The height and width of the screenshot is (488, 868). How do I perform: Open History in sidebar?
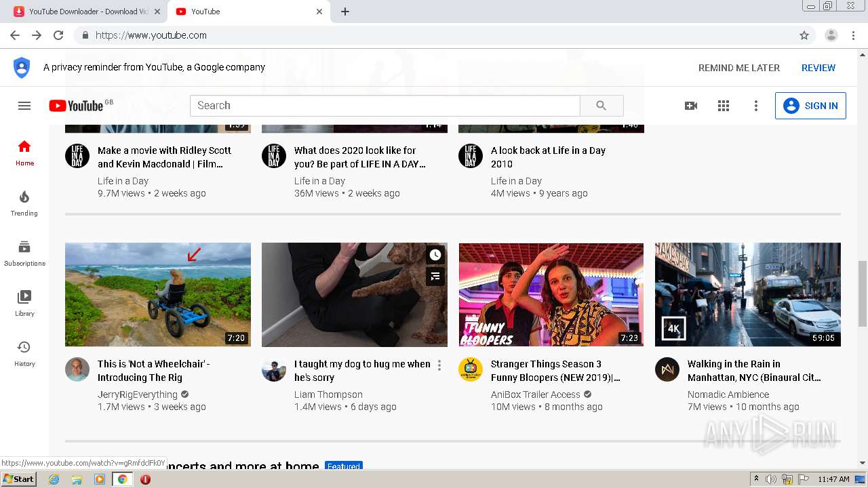(24, 354)
